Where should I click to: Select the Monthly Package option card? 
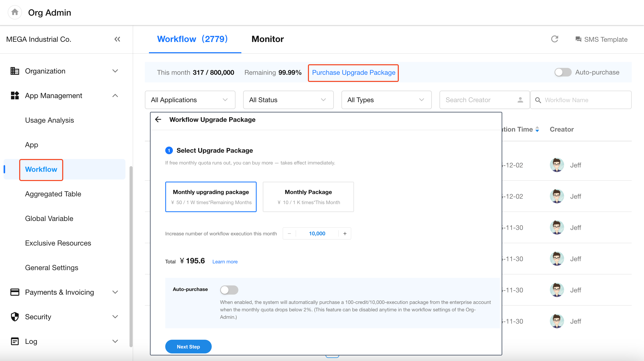click(308, 197)
